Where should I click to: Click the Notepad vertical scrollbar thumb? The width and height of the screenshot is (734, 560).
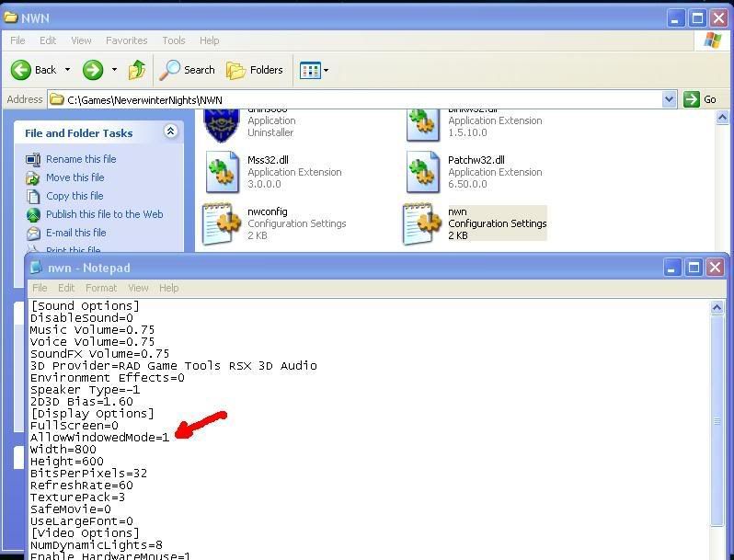tap(717, 421)
